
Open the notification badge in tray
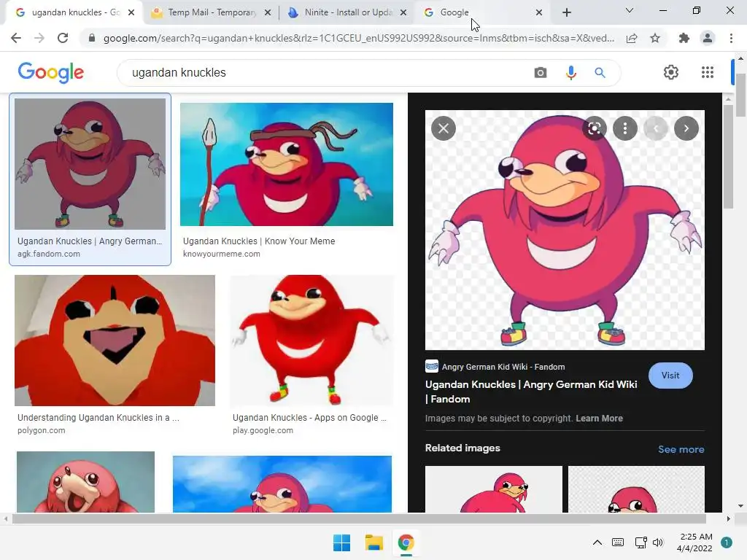point(727,542)
